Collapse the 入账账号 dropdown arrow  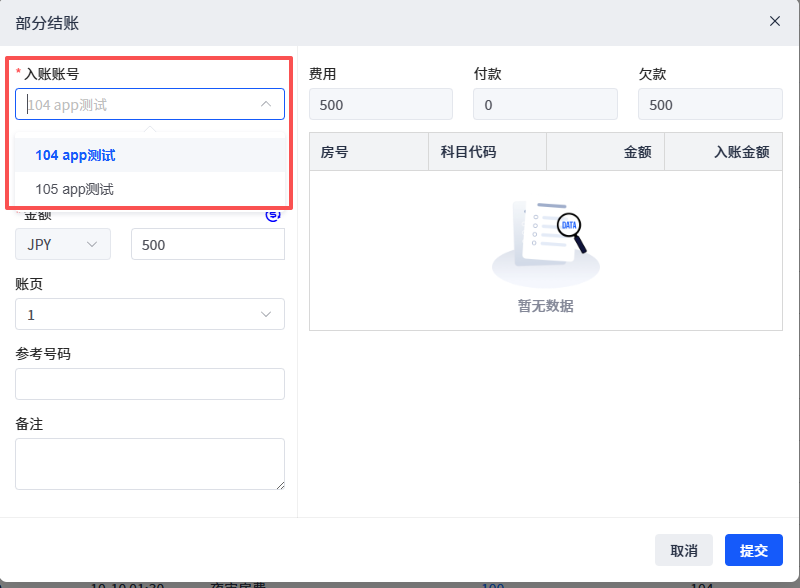point(266,104)
